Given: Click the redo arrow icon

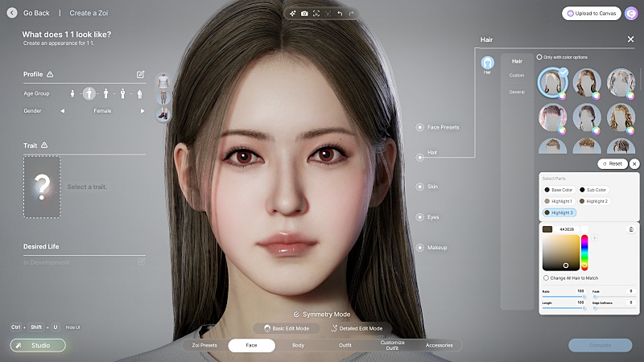Looking at the screenshot, I should click(352, 14).
